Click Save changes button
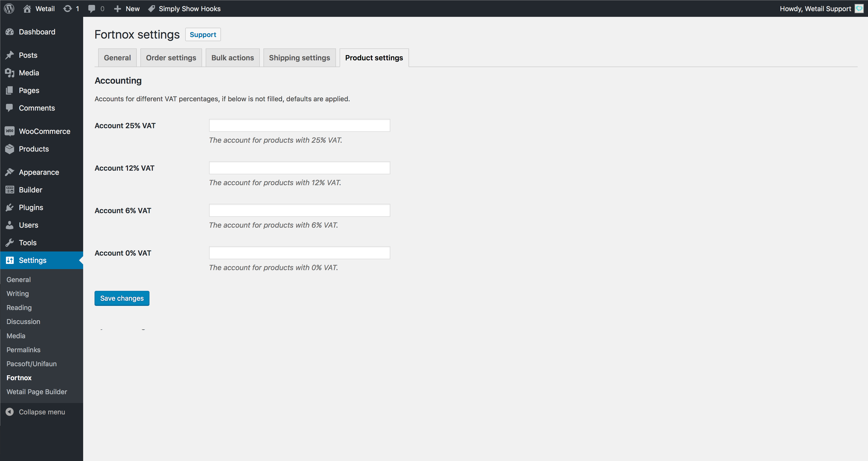The width and height of the screenshot is (868, 461). (122, 298)
